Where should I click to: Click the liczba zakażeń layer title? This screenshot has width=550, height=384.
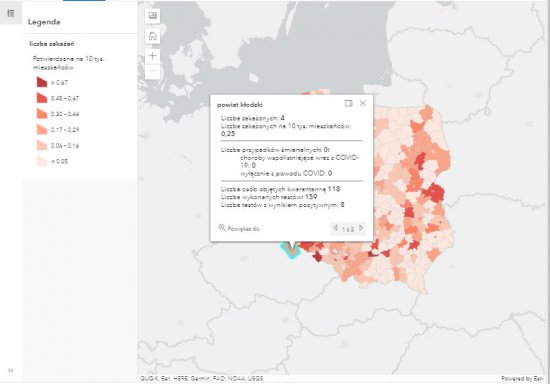pyautogui.click(x=52, y=44)
